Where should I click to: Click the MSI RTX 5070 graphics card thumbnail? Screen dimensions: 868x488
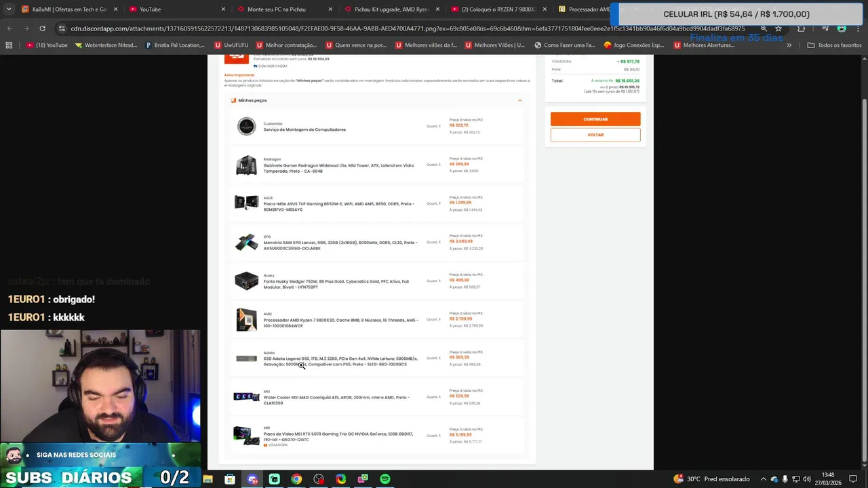coord(246,435)
